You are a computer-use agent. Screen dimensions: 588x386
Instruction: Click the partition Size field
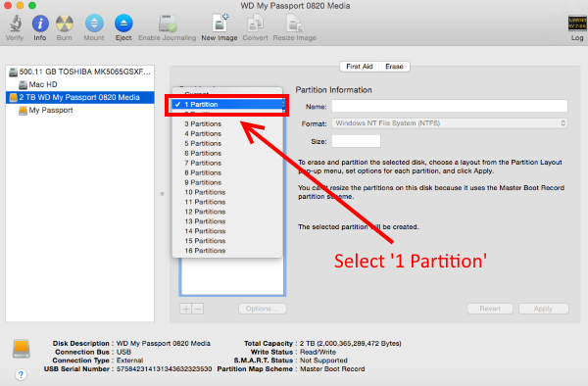357,141
